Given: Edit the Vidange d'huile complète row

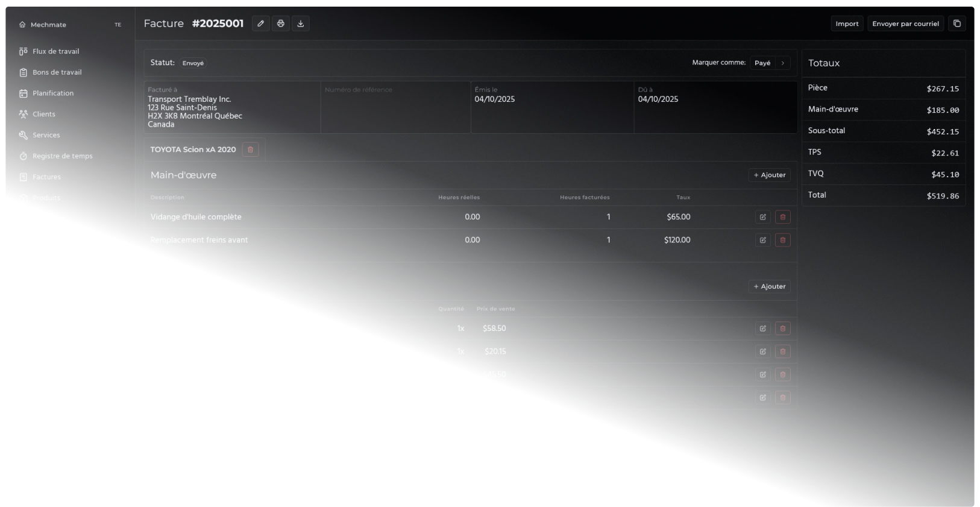Looking at the screenshot, I should coord(762,217).
